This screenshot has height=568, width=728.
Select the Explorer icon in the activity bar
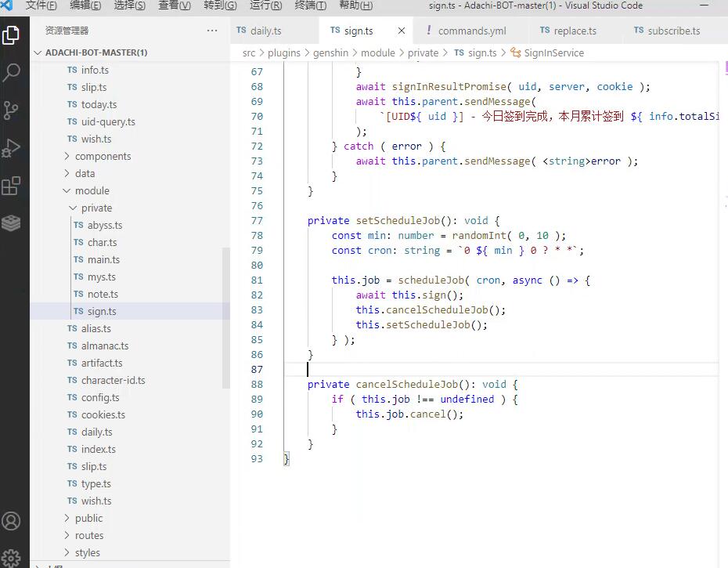coord(12,35)
